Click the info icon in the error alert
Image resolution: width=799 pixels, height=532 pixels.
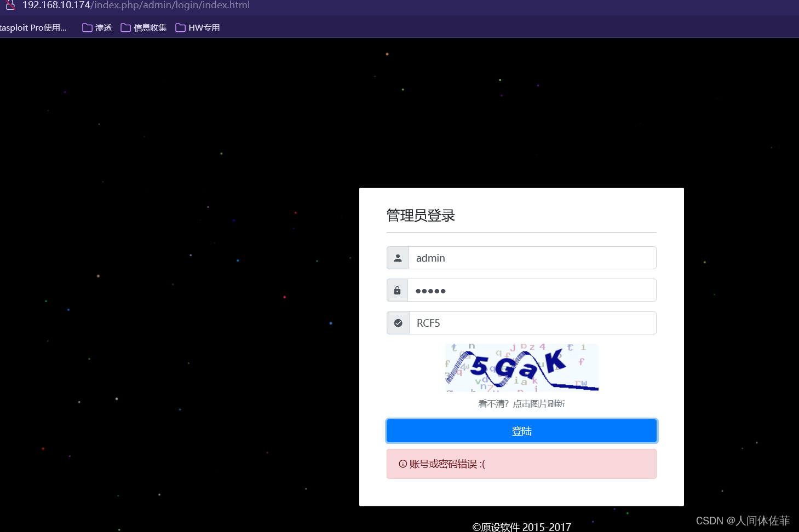(403, 464)
